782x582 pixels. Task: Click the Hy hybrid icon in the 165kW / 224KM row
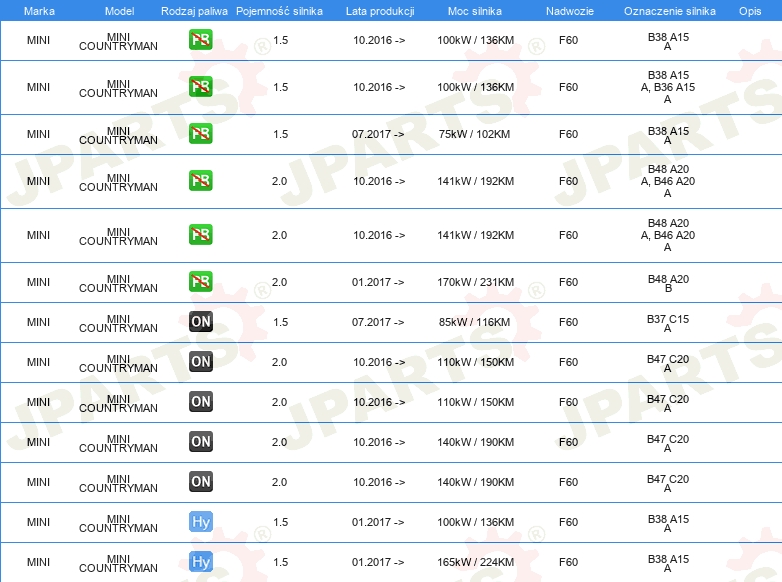pos(200,562)
